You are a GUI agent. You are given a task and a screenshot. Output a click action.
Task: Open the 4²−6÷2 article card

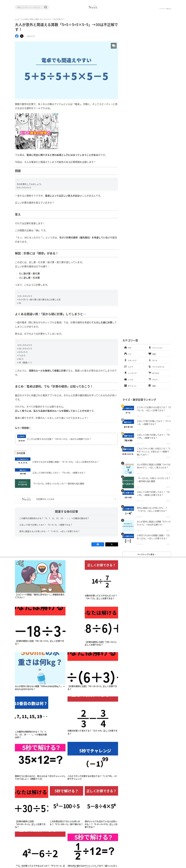40,850
